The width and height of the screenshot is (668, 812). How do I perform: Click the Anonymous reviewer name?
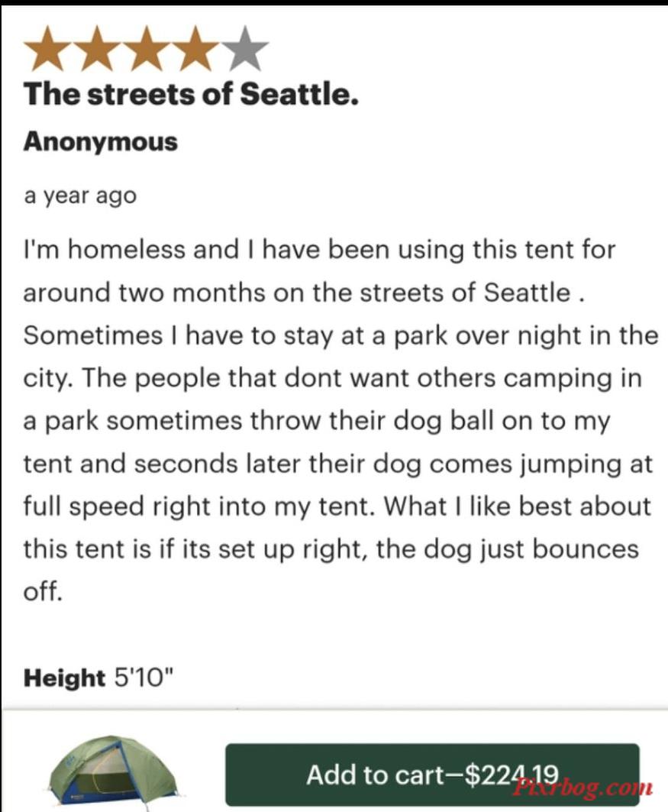(x=100, y=141)
